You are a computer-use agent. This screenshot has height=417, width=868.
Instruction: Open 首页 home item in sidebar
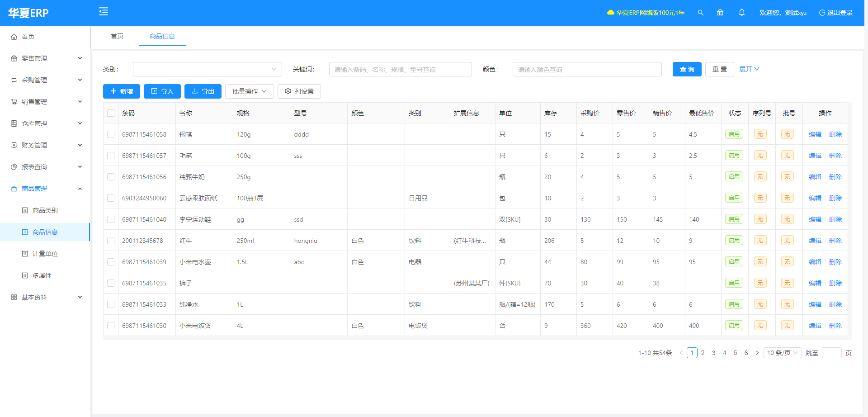point(45,37)
